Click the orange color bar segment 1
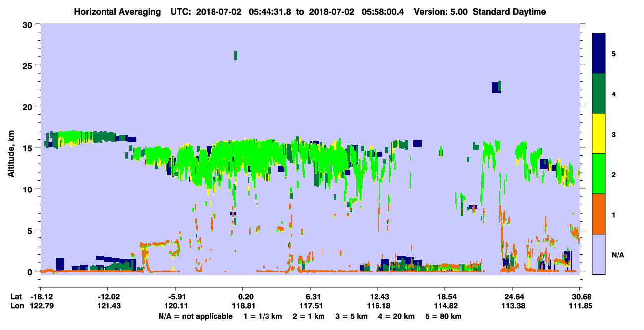This screenshot has width=644, height=330. click(x=599, y=214)
